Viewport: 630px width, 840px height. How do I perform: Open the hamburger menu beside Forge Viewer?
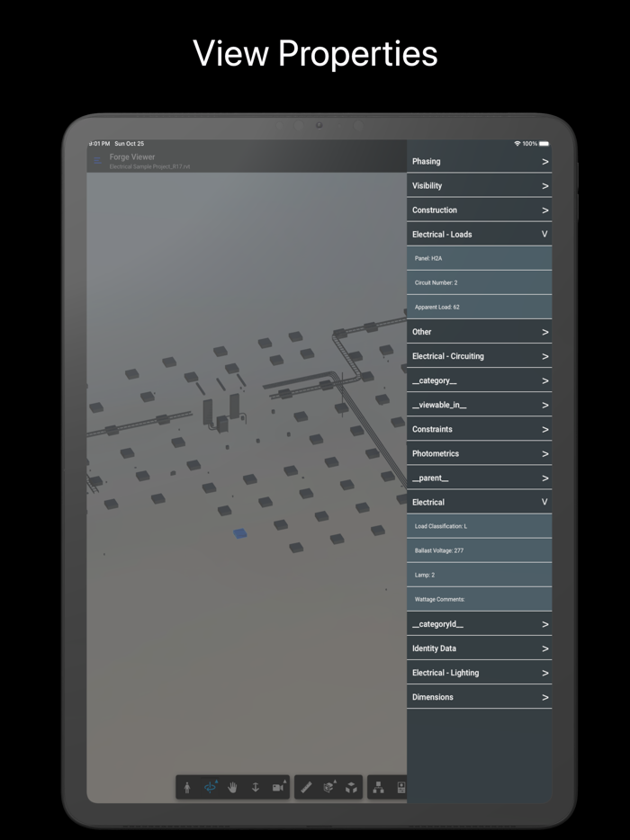tap(97, 161)
